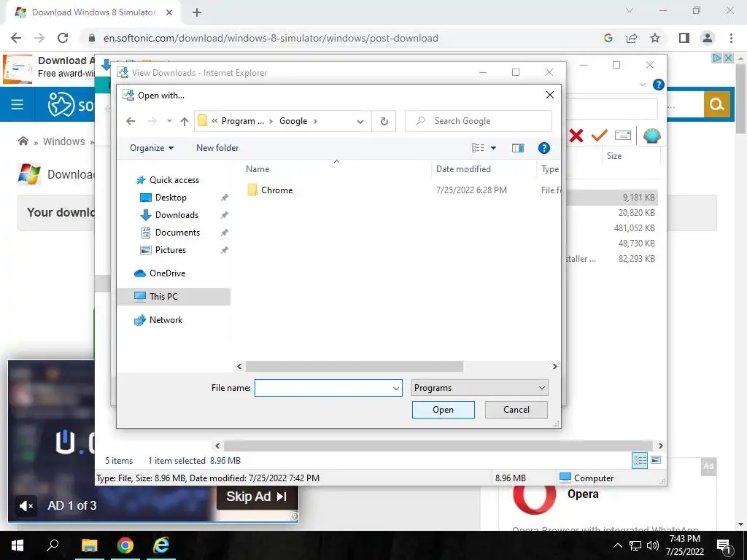Open notification center in taskbar
This screenshot has width=747, height=560.
pyautogui.click(x=724, y=545)
